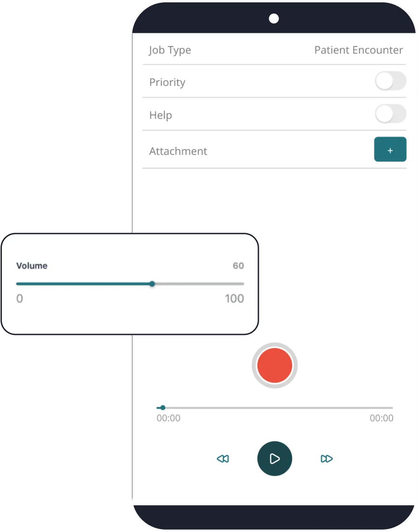
Task: Click the Attachment row label
Action: (178, 151)
